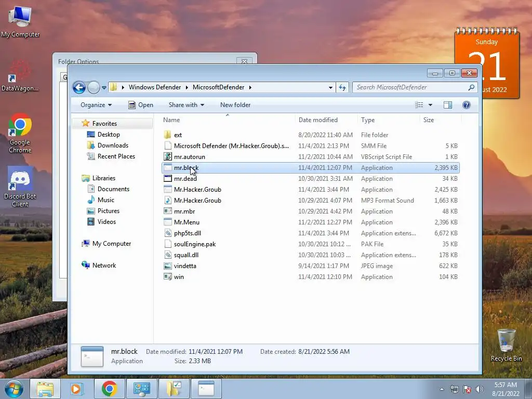Select Mr.Hacker.Groub application file icon
This screenshot has height=399, width=532.
(168, 189)
